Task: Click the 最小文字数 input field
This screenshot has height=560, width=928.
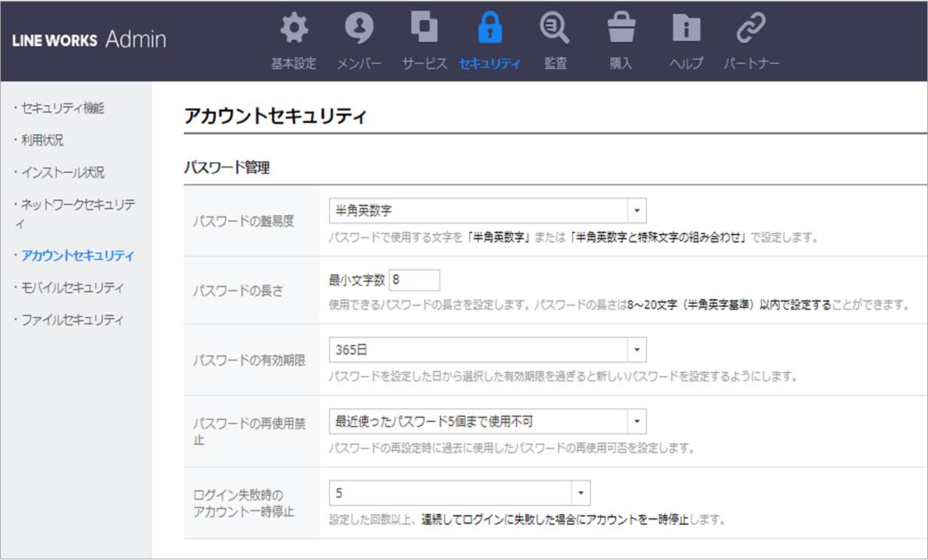Action: coord(414,280)
